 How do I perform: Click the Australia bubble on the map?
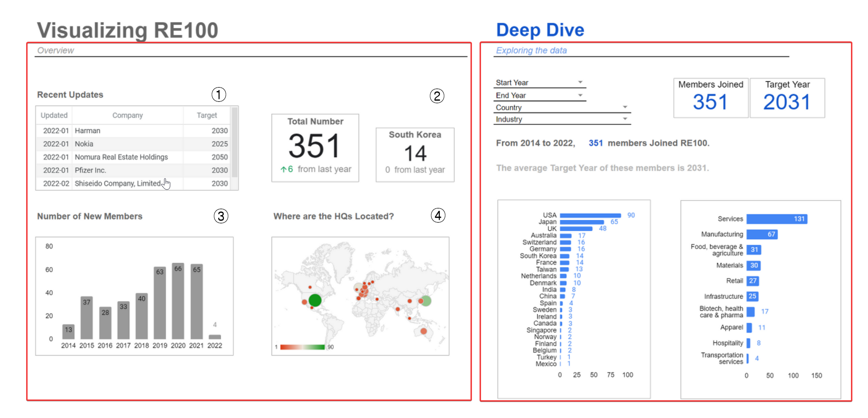[x=423, y=331]
